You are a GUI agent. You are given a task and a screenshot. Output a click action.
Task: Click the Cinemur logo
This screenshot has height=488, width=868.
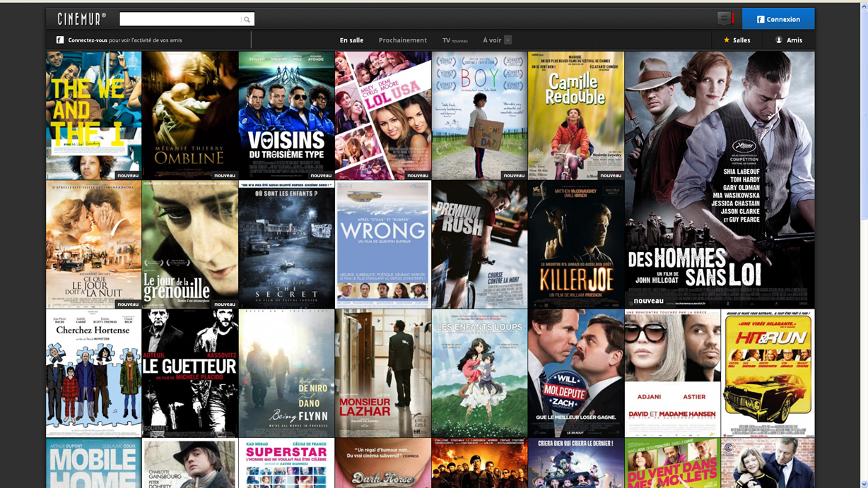tap(82, 19)
